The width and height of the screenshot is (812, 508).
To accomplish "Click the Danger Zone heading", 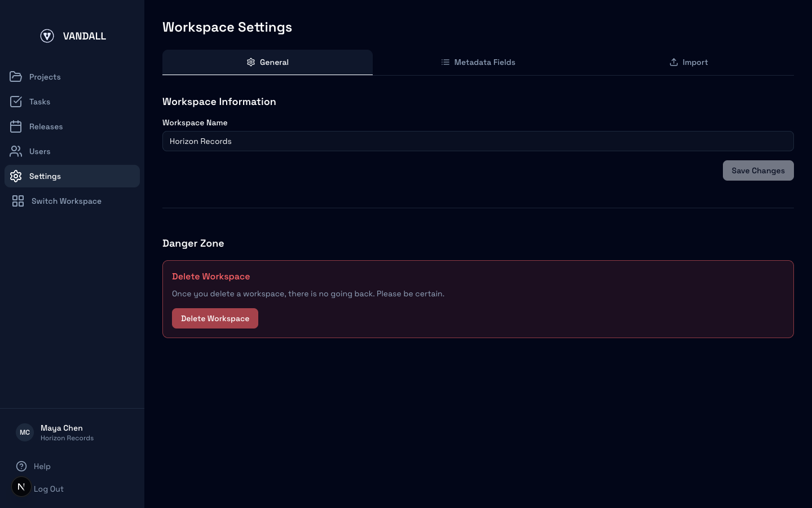I will 193,243.
